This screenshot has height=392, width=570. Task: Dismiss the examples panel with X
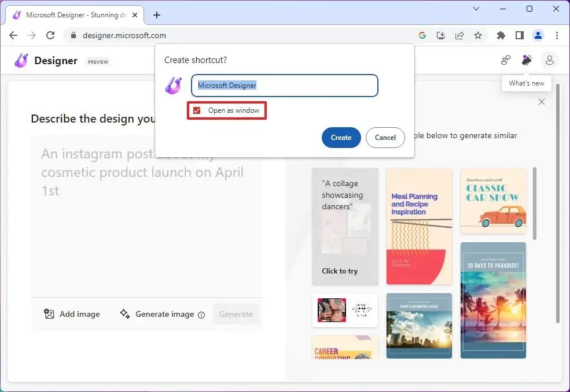click(542, 102)
